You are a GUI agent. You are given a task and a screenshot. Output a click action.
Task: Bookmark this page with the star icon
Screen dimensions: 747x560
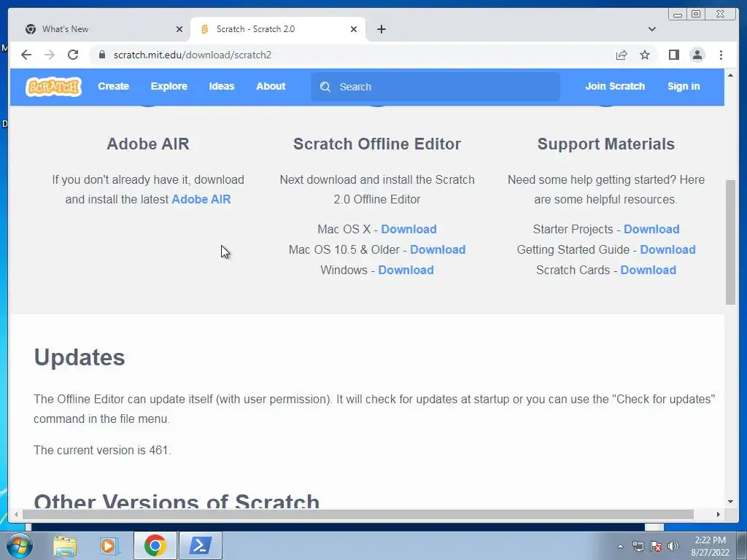(x=645, y=55)
